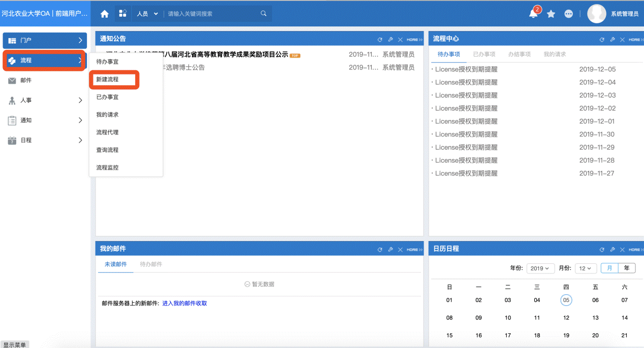Open the apps grid icon beside Home
The width and height of the screenshot is (644, 348).
[x=122, y=14]
